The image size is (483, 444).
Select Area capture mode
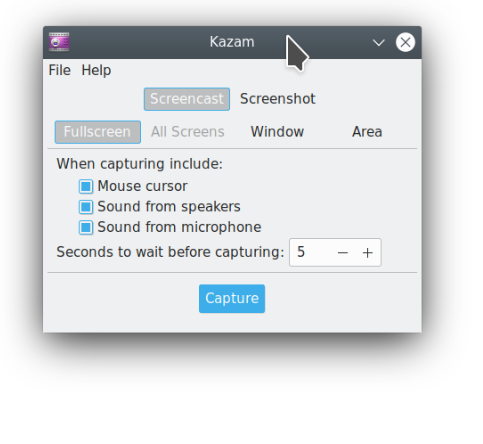pos(367,132)
